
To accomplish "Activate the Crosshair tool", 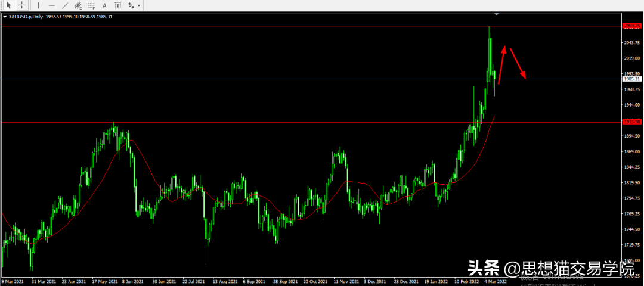I will [x=22, y=5].
